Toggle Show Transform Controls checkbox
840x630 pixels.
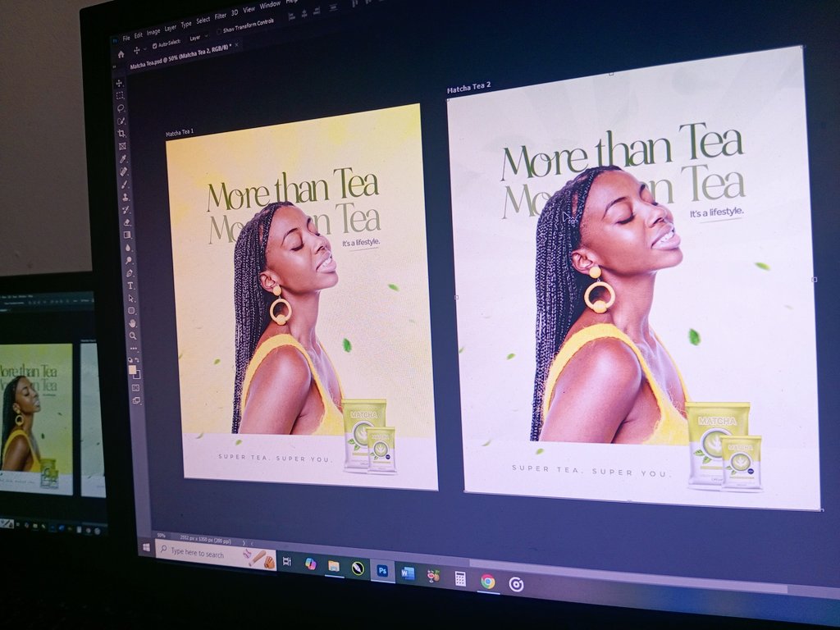tap(219, 32)
